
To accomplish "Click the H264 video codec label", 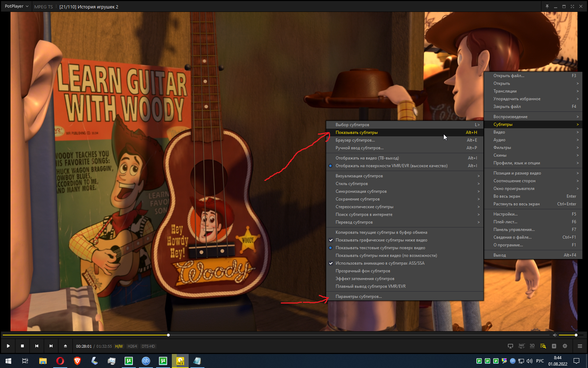I will pyautogui.click(x=132, y=346).
